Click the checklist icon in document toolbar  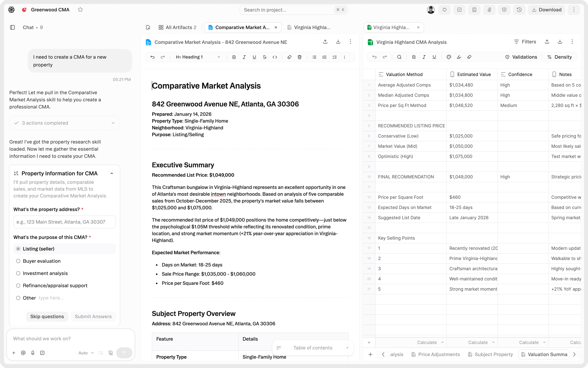(334, 57)
